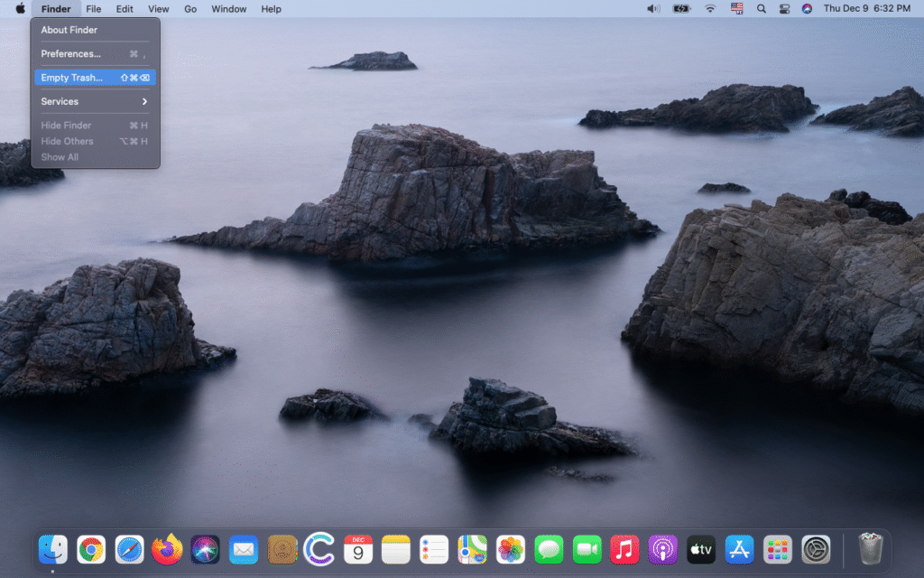Click the Trash icon in Dock
The width and height of the screenshot is (924, 578).
tap(870, 549)
